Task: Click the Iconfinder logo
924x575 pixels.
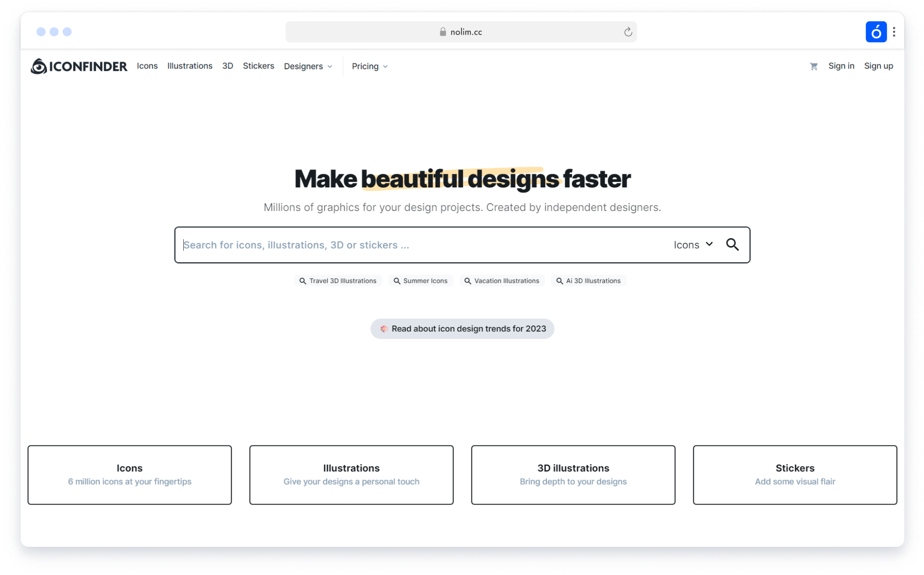Action: coord(79,66)
